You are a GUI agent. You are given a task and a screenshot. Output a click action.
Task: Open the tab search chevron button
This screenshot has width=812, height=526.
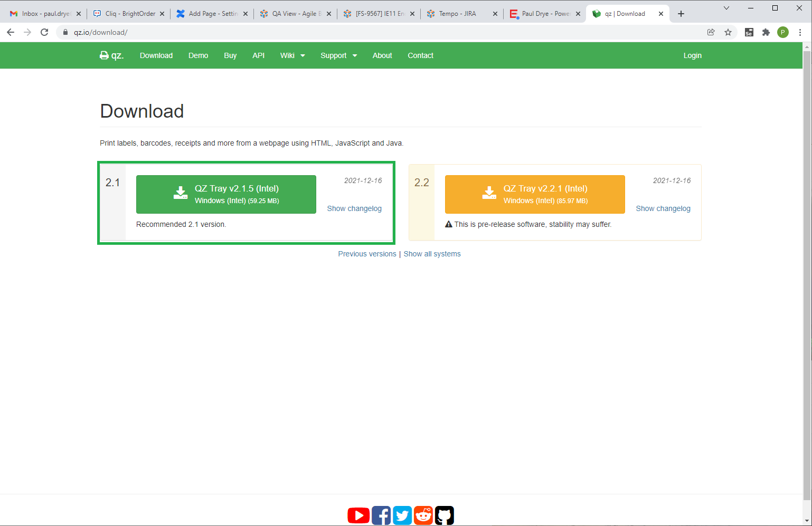point(726,8)
